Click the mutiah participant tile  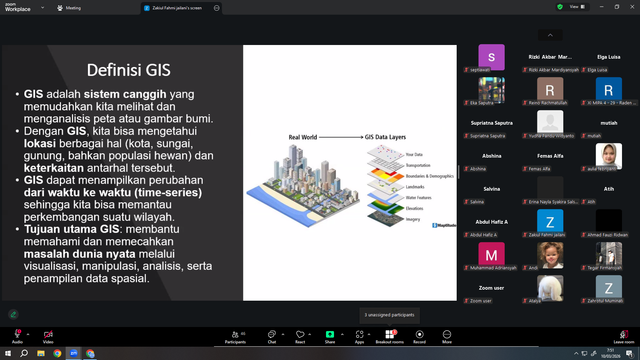(x=609, y=124)
